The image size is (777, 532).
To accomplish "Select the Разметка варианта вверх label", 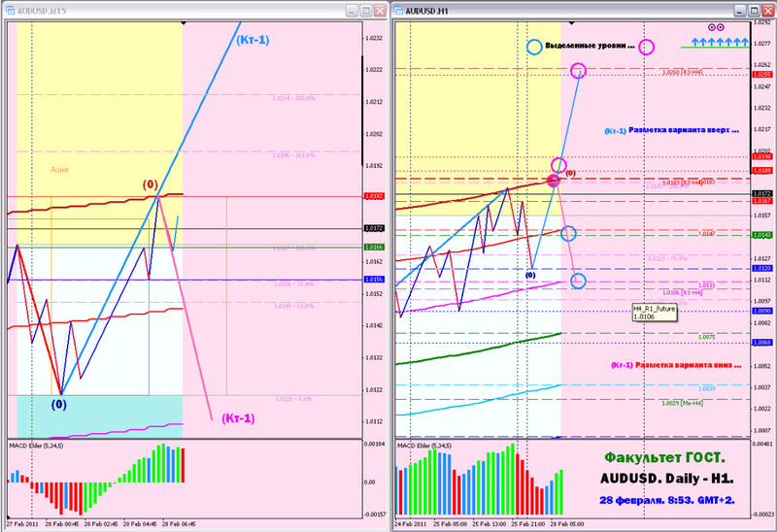I will pos(684,130).
